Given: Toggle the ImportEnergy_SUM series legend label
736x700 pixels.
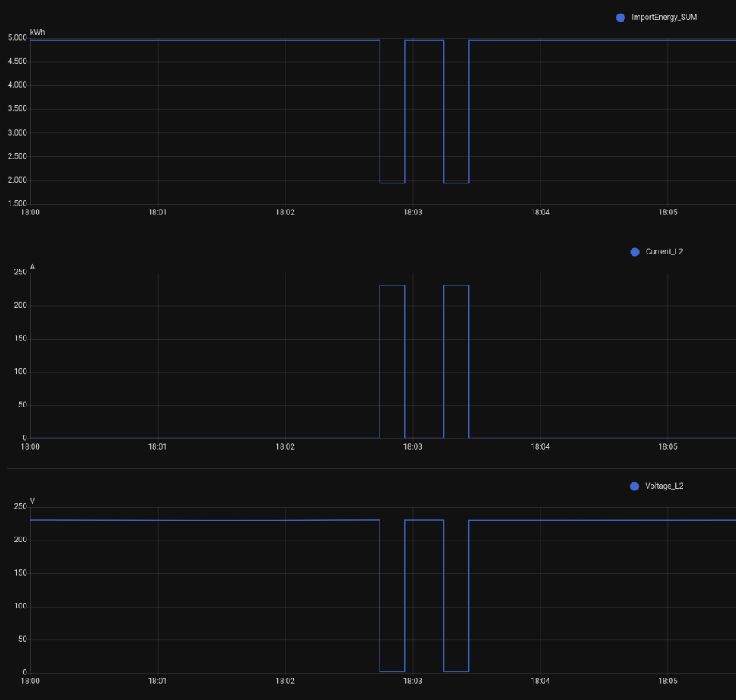Looking at the screenshot, I should [x=663, y=18].
